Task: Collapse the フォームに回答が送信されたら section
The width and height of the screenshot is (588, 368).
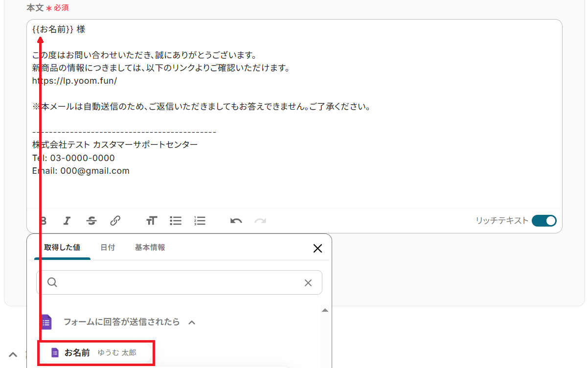Action: 192,322
